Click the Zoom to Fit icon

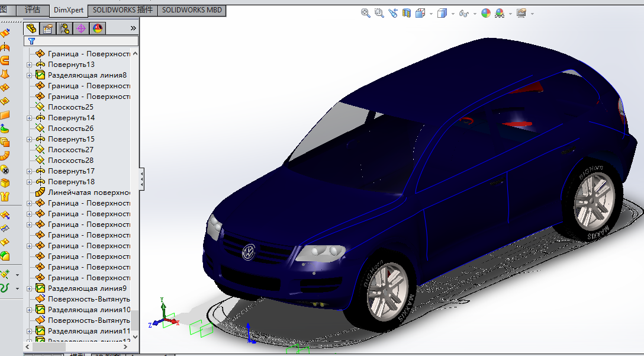coord(366,13)
